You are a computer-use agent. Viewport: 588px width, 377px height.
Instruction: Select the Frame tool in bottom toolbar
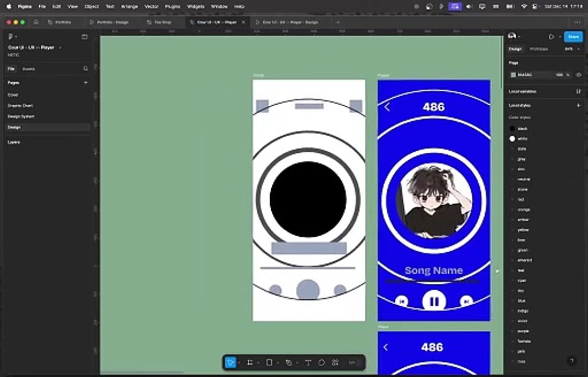pos(250,362)
